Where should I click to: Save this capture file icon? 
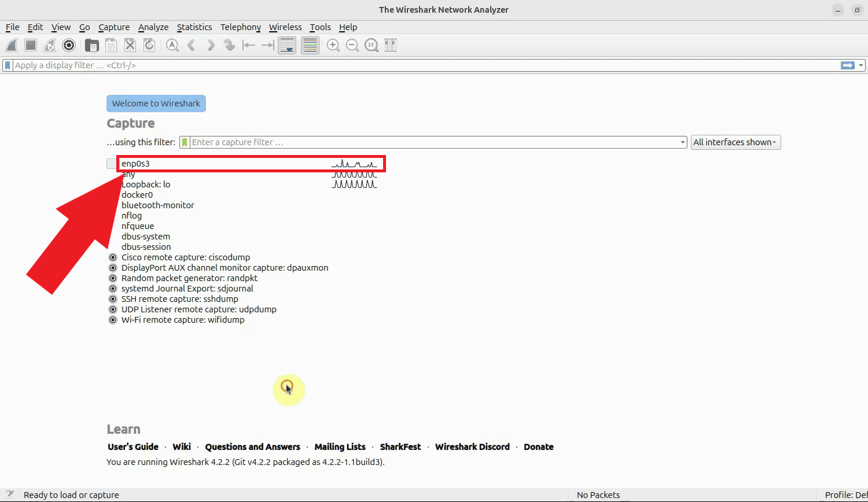point(111,45)
